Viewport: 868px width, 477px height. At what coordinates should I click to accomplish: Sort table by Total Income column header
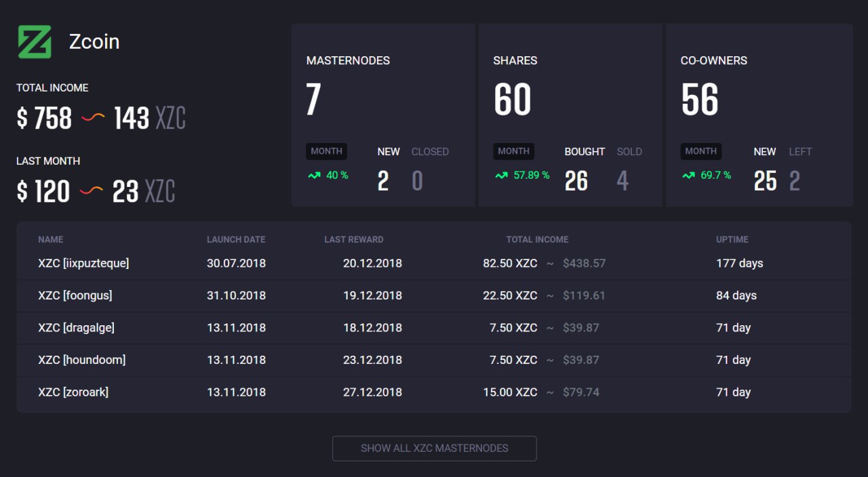coord(537,239)
